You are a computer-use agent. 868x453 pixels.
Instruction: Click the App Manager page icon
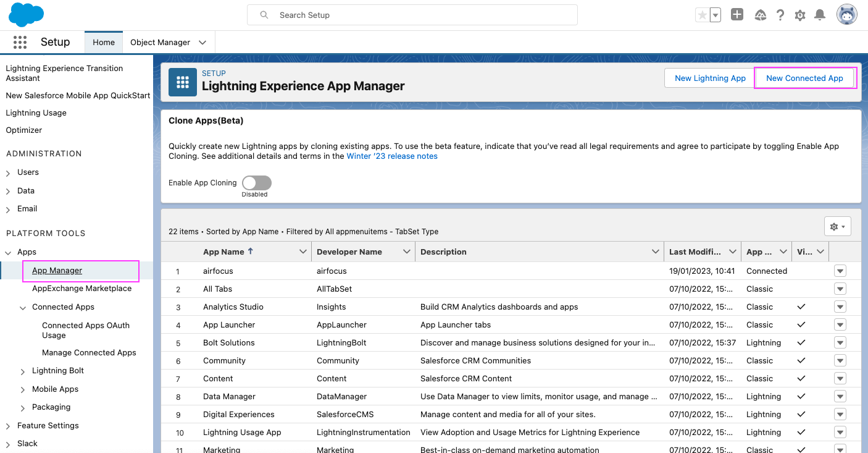(x=183, y=82)
